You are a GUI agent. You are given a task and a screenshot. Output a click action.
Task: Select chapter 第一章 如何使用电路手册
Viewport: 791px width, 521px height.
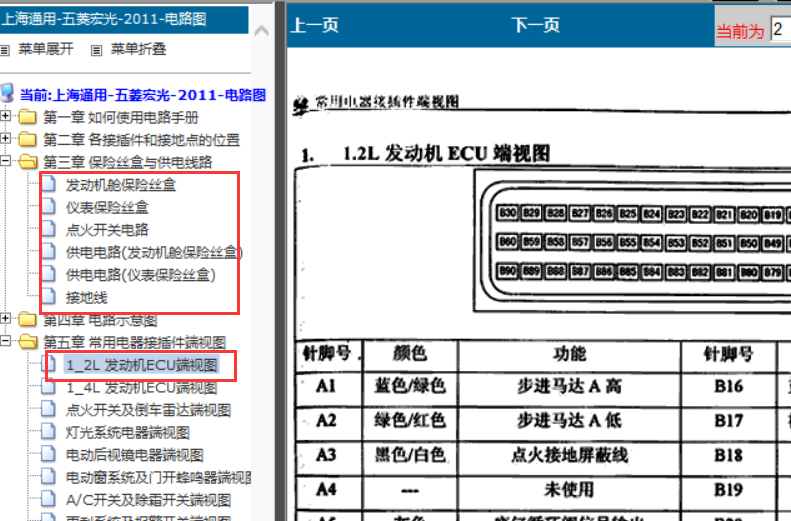[121, 118]
